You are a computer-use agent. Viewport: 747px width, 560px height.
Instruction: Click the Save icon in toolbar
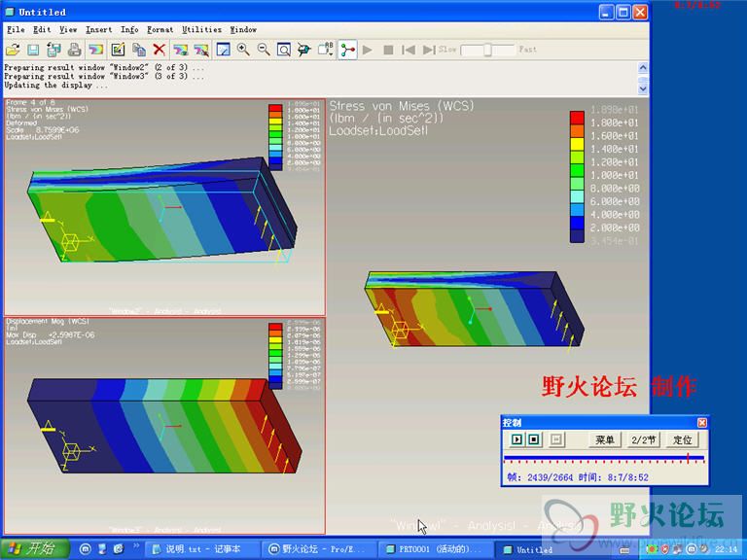pos(33,50)
